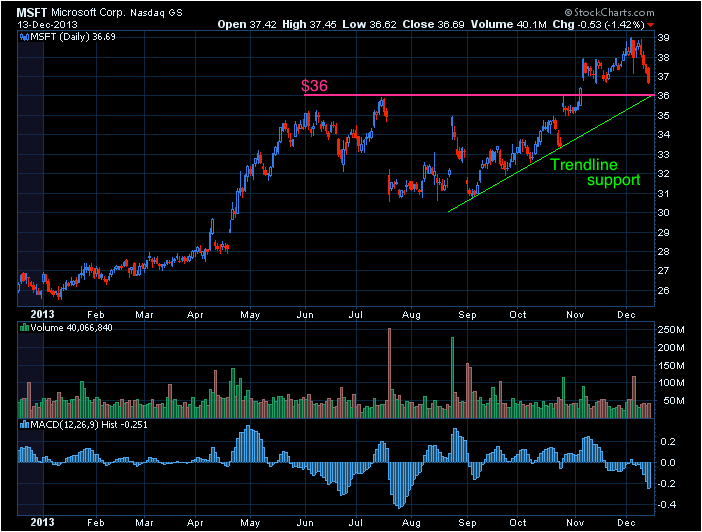Select the Microsoft Corp. company name
The width and height of the screenshot is (702, 532).
tap(88, 13)
